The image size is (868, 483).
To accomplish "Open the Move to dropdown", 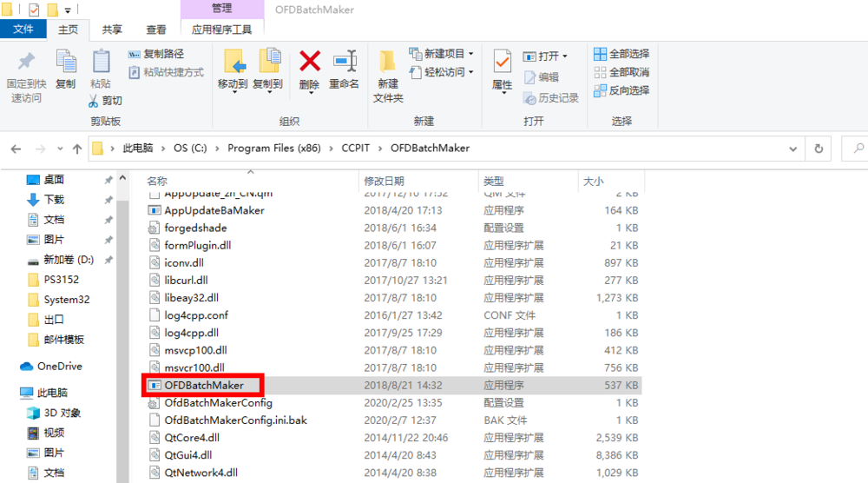I will tap(233, 84).
